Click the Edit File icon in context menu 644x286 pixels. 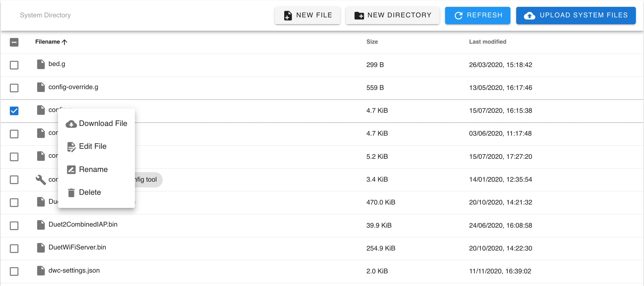click(x=71, y=146)
